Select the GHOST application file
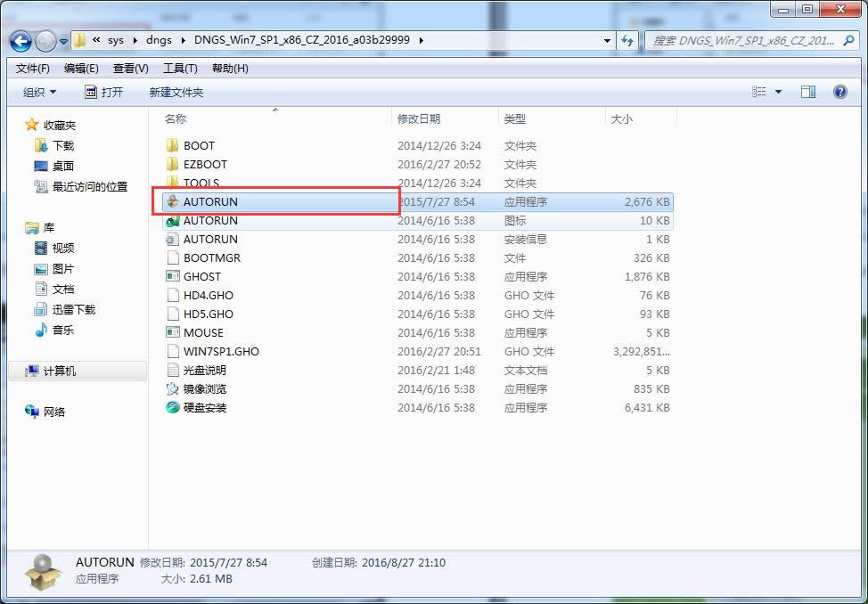 pyautogui.click(x=201, y=277)
